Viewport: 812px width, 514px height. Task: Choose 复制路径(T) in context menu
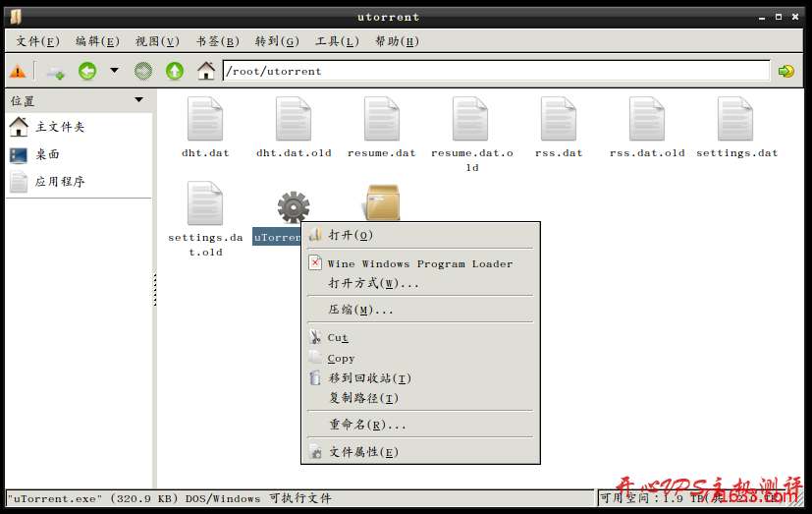[420, 398]
